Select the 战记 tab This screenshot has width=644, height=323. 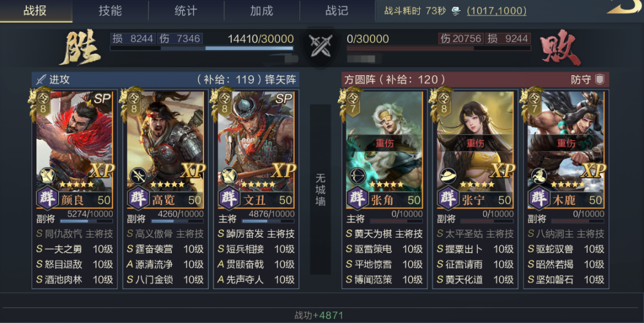tap(337, 11)
